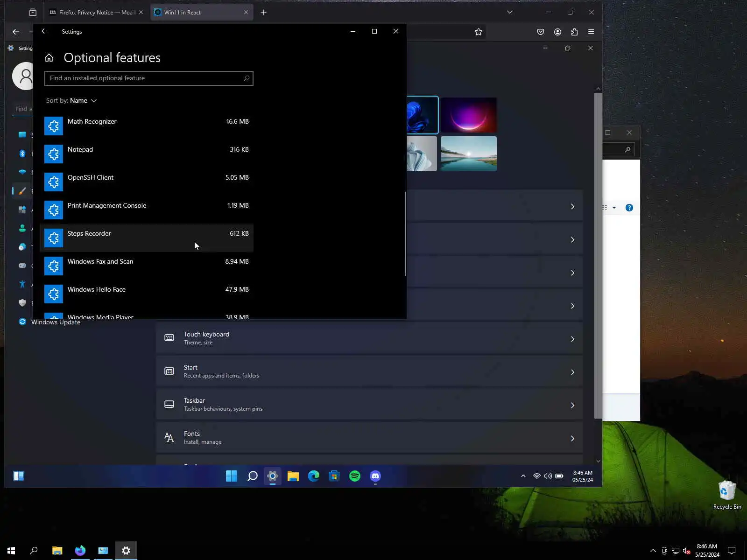Open Search on the Win11 React taskbar
The width and height of the screenshot is (747, 560).
click(x=252, y=476)
